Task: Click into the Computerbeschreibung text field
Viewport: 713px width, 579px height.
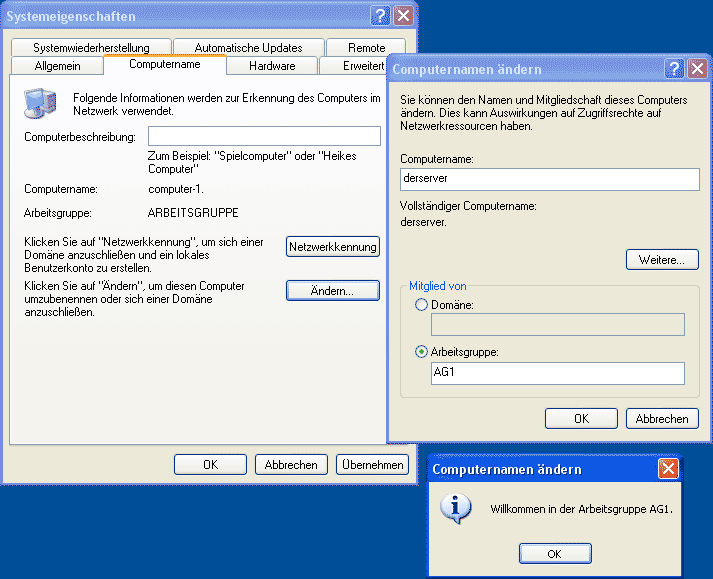Action: 264,136
